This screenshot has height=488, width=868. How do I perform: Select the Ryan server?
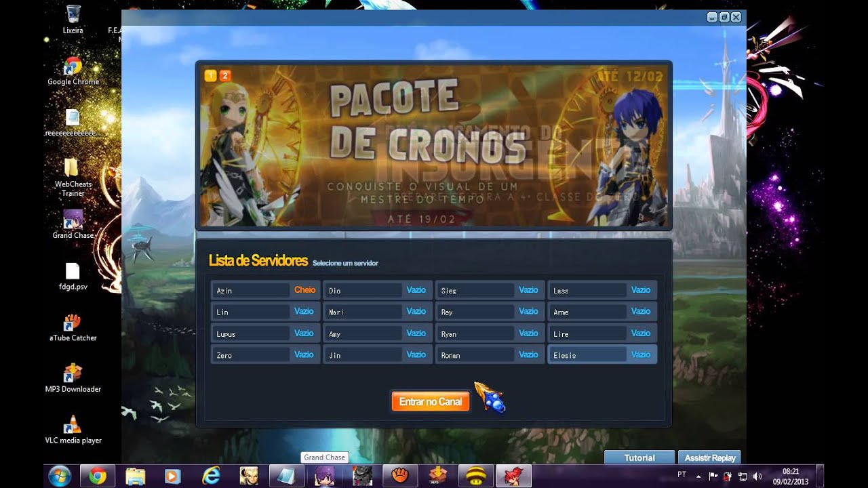click(x=490, y=333)
